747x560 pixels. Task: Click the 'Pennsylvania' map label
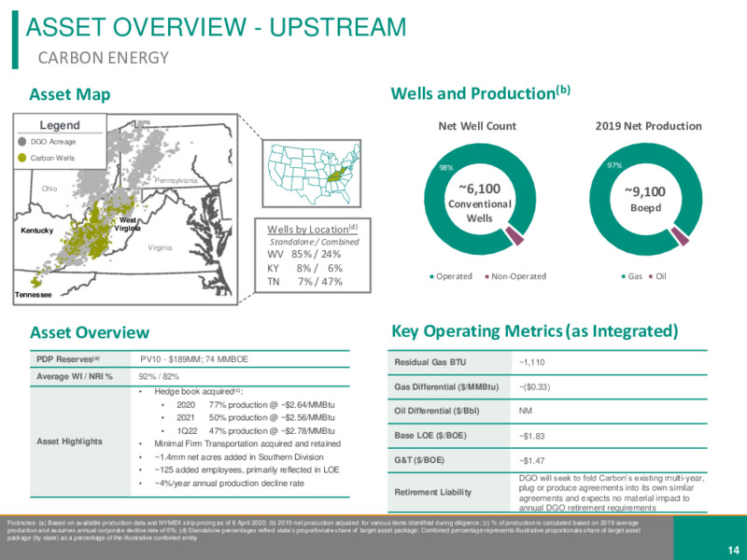(176, 181)
